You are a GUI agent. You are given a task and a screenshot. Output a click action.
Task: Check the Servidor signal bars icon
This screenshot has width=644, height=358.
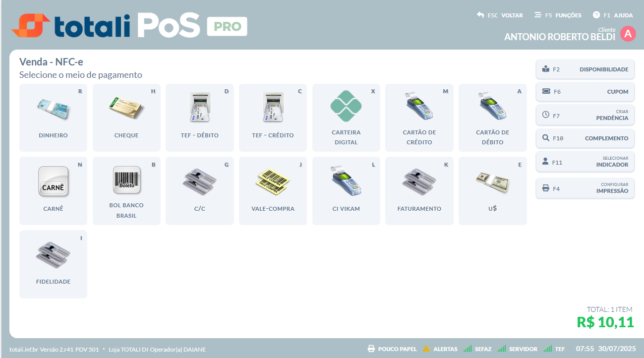coord(502,349)
